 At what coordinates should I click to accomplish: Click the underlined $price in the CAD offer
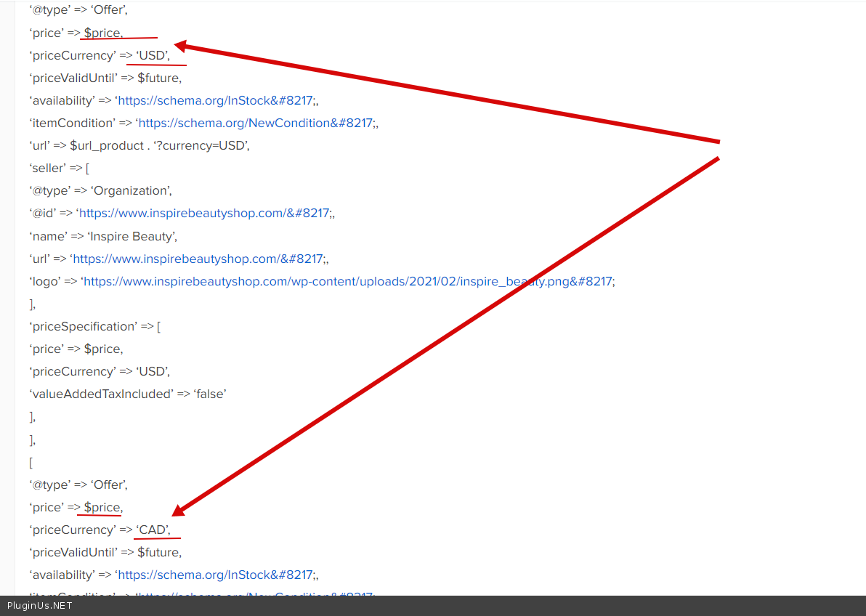tap(102, 507)
